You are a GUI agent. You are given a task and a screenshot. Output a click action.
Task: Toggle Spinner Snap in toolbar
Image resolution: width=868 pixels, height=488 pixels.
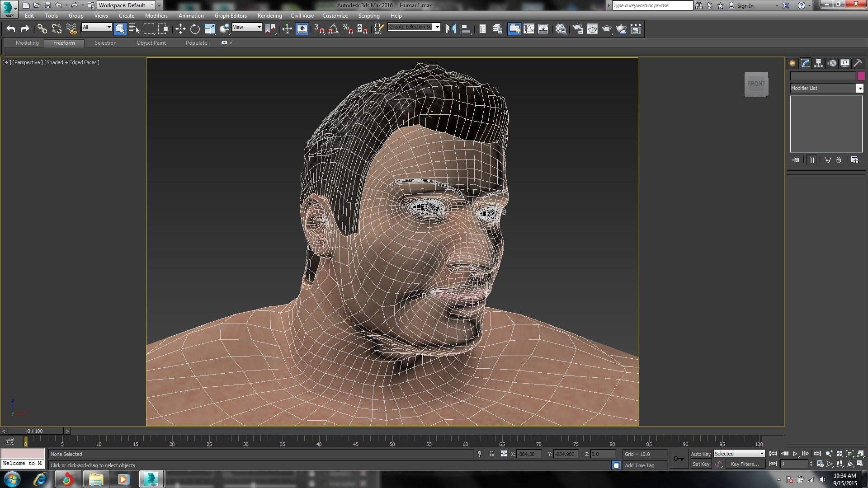(363, 29)
